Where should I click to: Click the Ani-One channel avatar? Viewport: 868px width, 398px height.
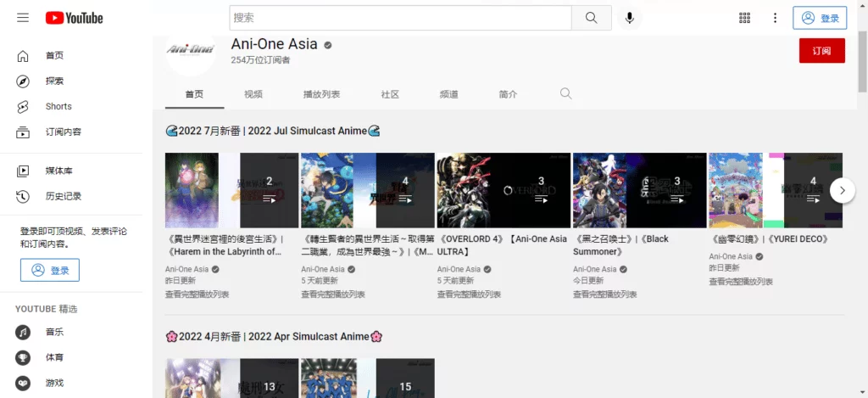coord(191,51)
